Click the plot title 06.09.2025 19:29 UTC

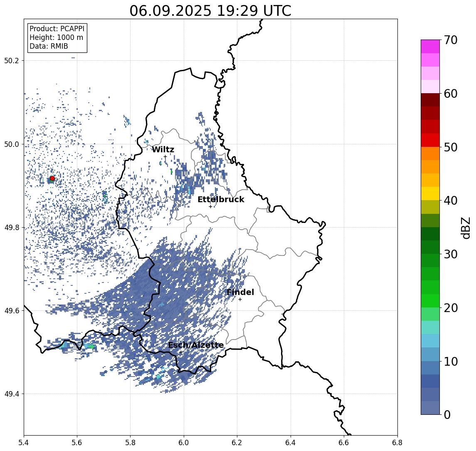tap(210, 11)
